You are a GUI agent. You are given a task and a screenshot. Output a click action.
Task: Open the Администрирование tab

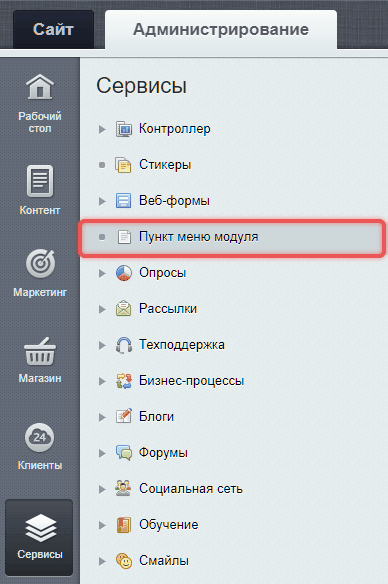(221, 29)
